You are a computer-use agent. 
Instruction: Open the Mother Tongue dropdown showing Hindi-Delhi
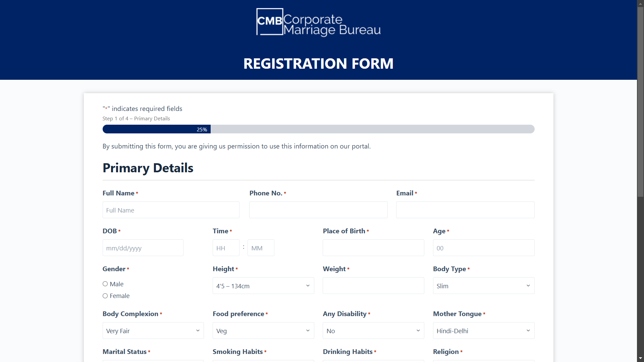tap(483, 330)
